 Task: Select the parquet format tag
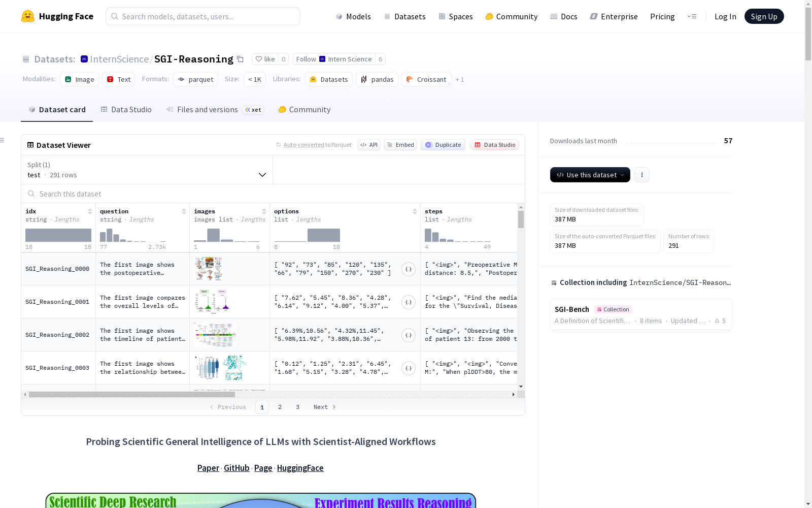pyautogui.click(x=195, y=79)
